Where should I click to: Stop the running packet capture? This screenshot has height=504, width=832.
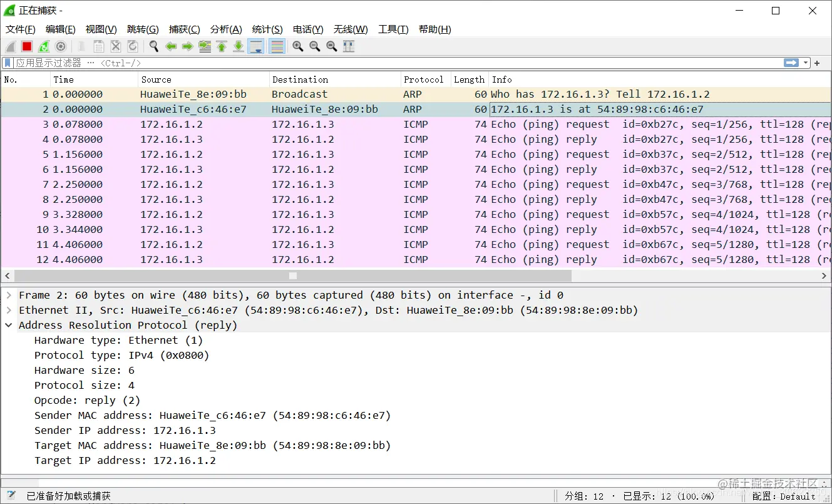coord(27,46)
